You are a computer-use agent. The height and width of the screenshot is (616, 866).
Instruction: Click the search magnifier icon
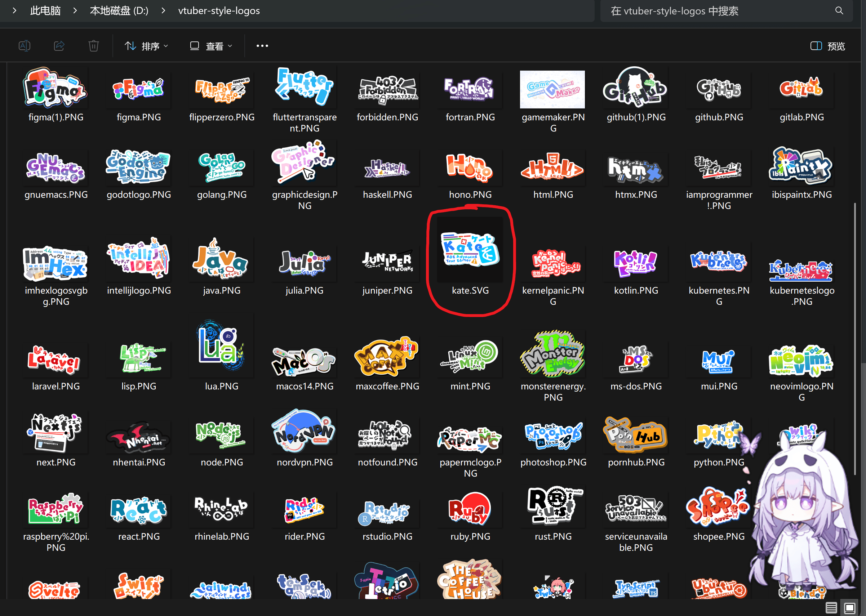(839, 10)
